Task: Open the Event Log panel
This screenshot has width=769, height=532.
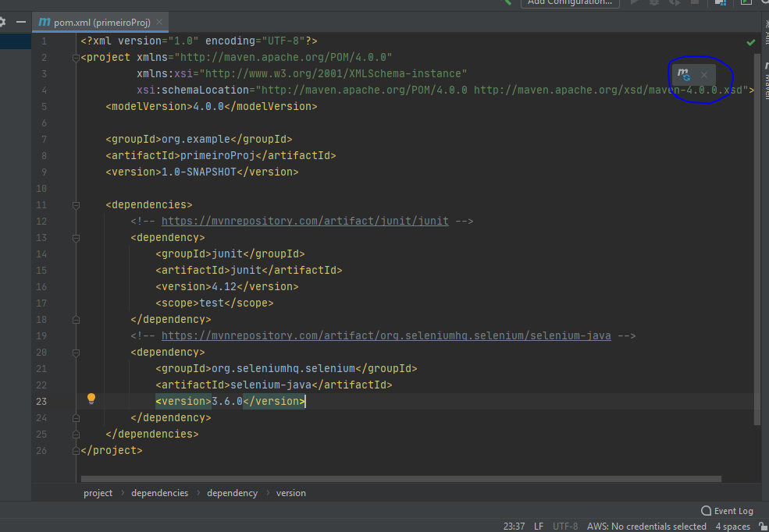Action: click(727, 510)
